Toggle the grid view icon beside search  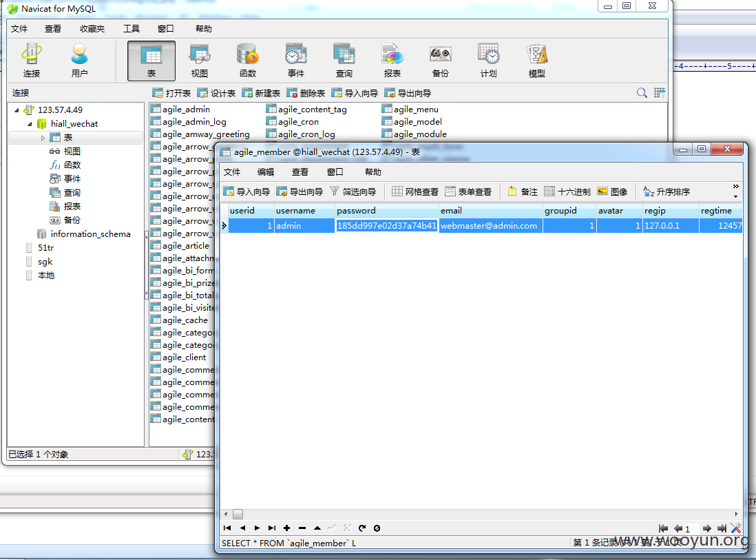pyautogui.click(x=659, y=92)
